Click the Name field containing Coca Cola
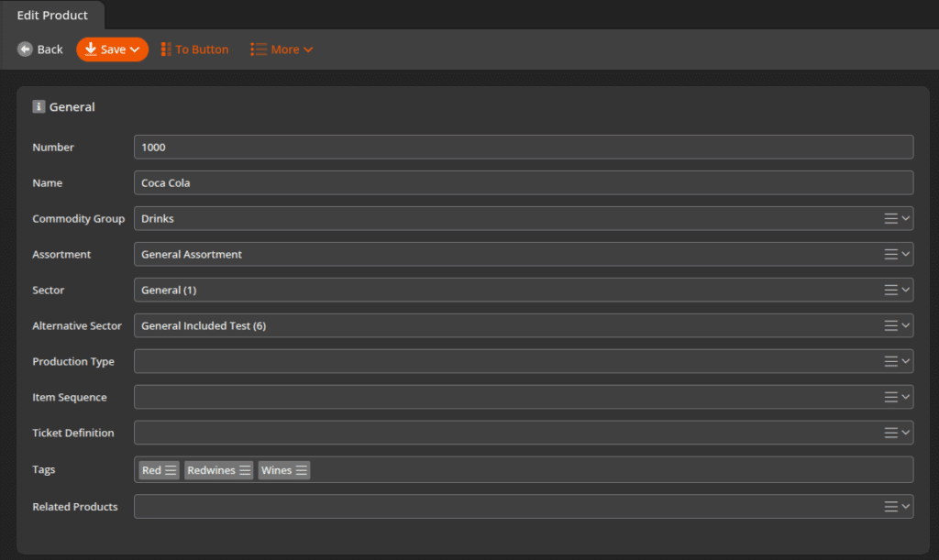The width and height of the screenshot is (939, 560). [x=523, y=182]
